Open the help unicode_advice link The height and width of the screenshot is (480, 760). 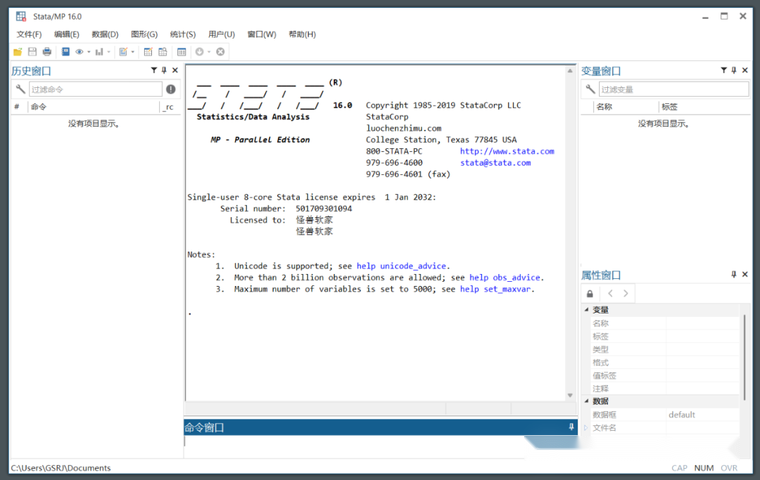[x=401, y=266]
